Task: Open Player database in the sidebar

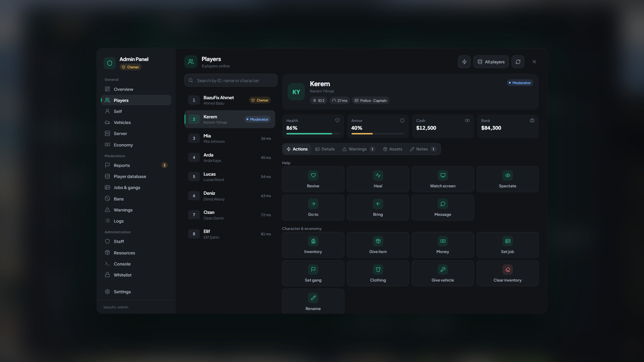Action: [136, 176]
